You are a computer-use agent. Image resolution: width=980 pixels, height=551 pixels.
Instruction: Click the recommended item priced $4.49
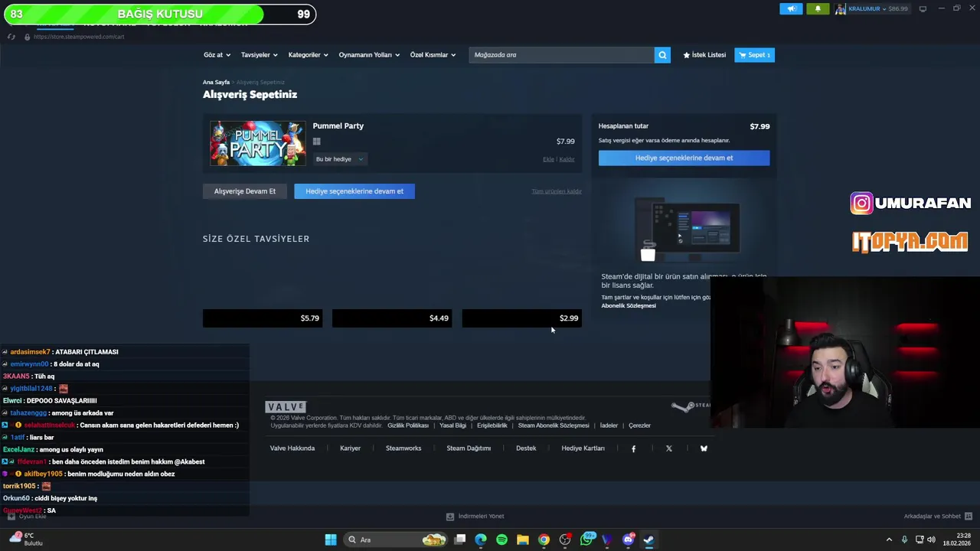pos(392,318)
